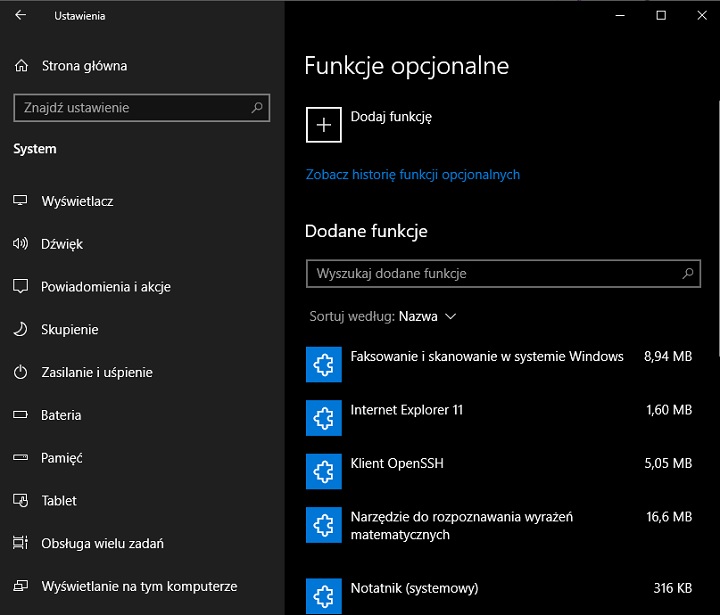This screenshot has width=720, height=615.
Task: Select Powiadomienia i akcje in sidebar
Action: [x=105, y=287]
